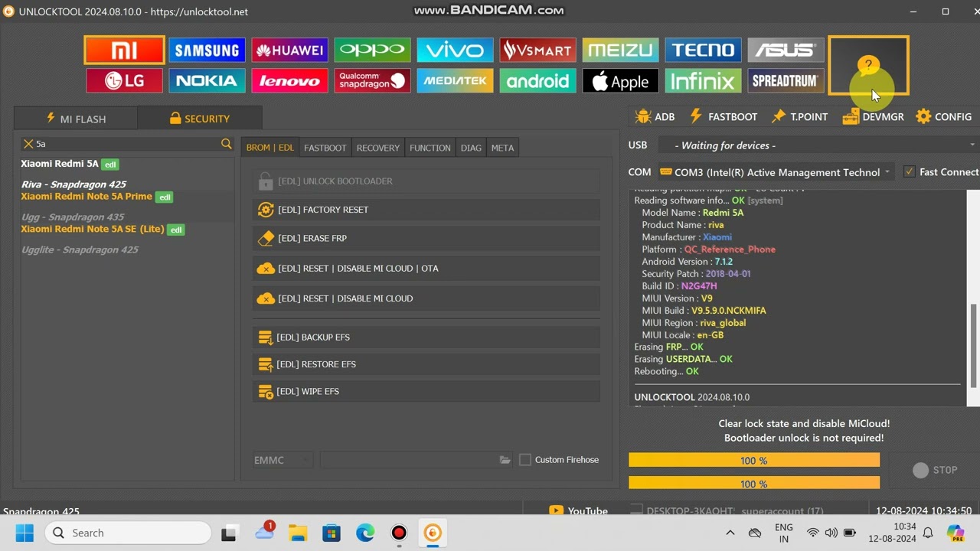Viewport: 980px width, 551px height.
Task: Clear the model search with X icon
Action: tap(28, 144)
